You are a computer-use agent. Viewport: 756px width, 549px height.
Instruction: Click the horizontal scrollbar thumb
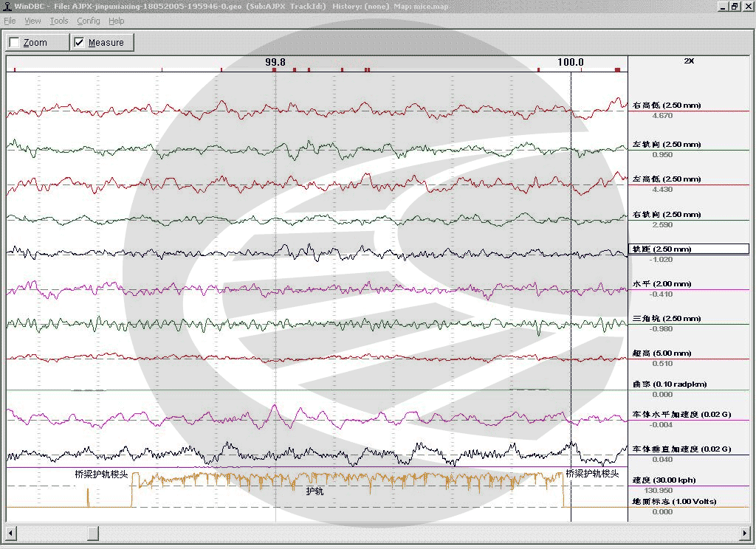pyautogui.click(x=93, y=533)
